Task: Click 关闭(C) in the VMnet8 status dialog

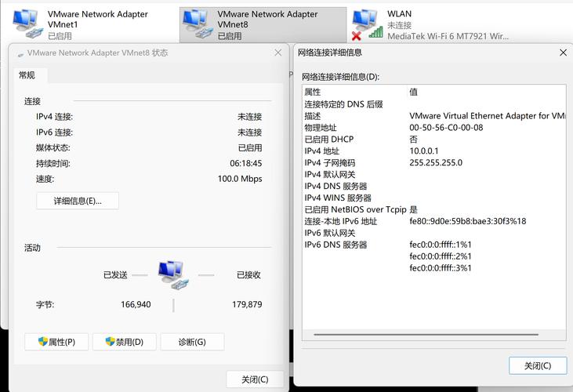Action: [x=255, y=379]
